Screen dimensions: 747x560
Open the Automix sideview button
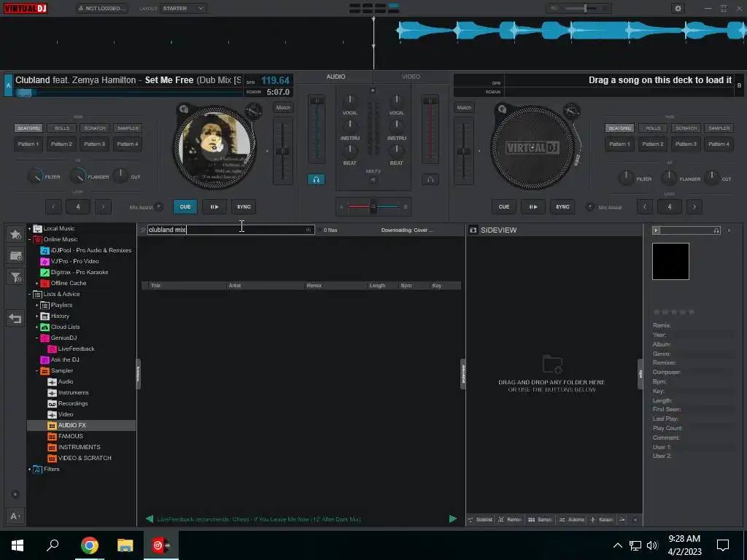click(571, 519)
